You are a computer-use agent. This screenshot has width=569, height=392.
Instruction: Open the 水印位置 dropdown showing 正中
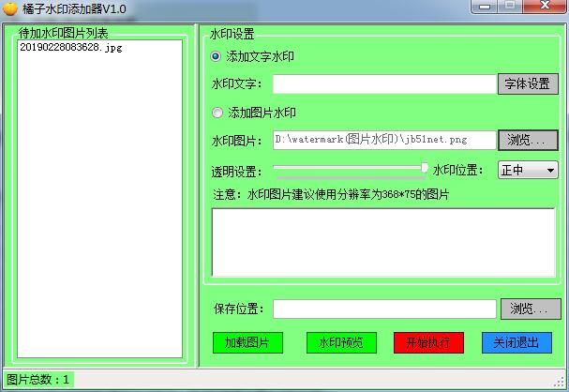528,170
